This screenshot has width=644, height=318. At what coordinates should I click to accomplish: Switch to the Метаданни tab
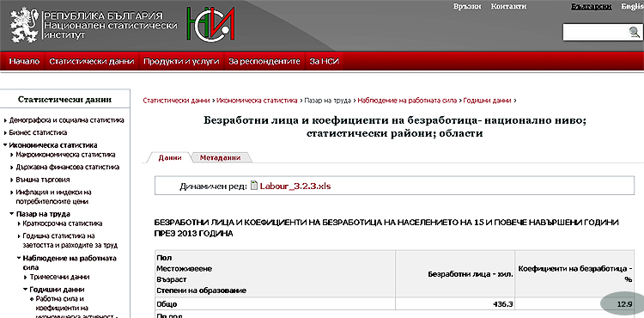click(220, 158)
